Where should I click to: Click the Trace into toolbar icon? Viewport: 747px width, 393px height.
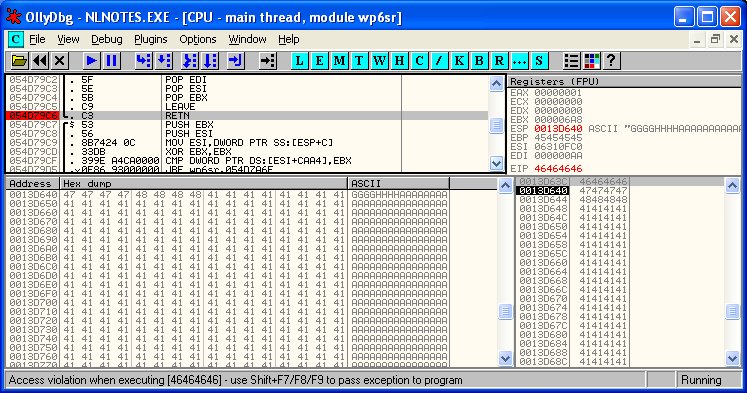point(190,60)
